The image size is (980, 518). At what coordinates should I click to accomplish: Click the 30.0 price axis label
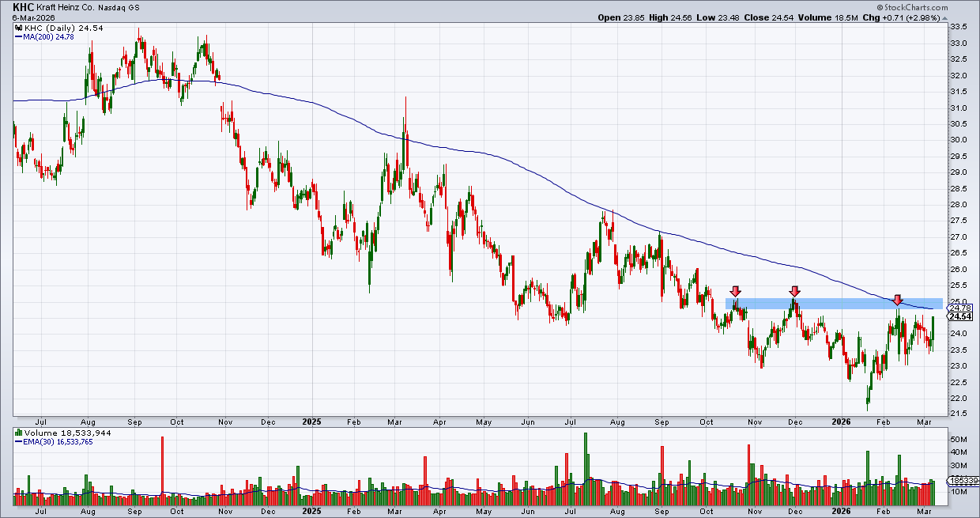[957, 140]
